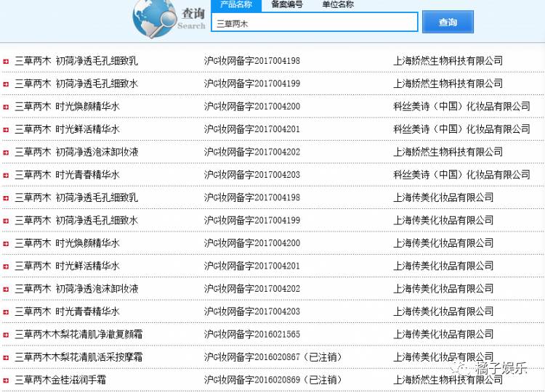The image size is (545, 392).
Task: Click red icon of 上海娇然 初荷净透毛孔细致乳 row
Action: [6, 62]
